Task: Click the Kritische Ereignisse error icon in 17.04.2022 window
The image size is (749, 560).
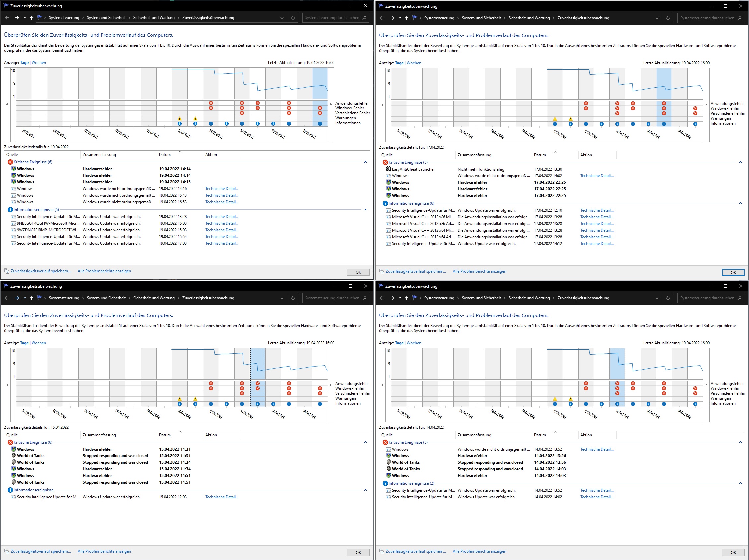Action: [x=385, y=162]
